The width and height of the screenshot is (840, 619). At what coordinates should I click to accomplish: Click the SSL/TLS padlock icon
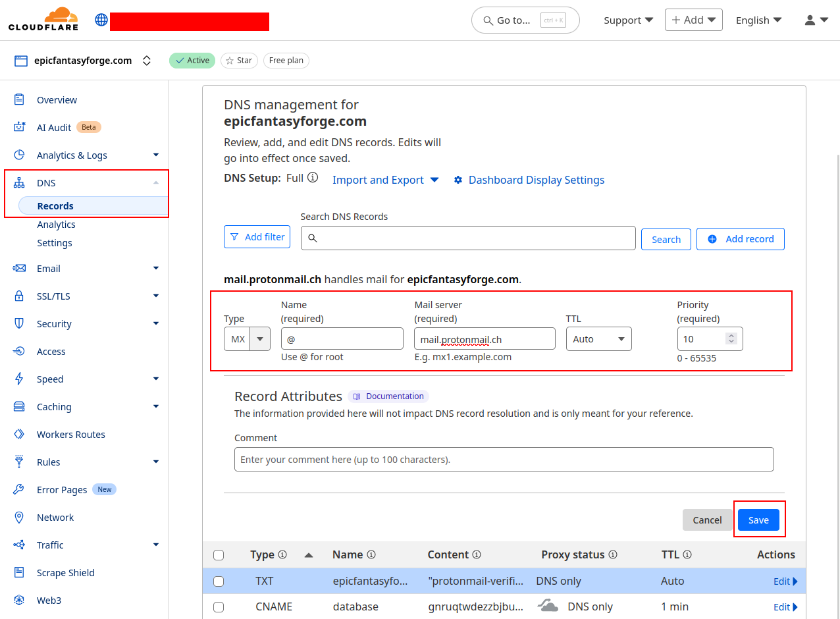(19, 296)
